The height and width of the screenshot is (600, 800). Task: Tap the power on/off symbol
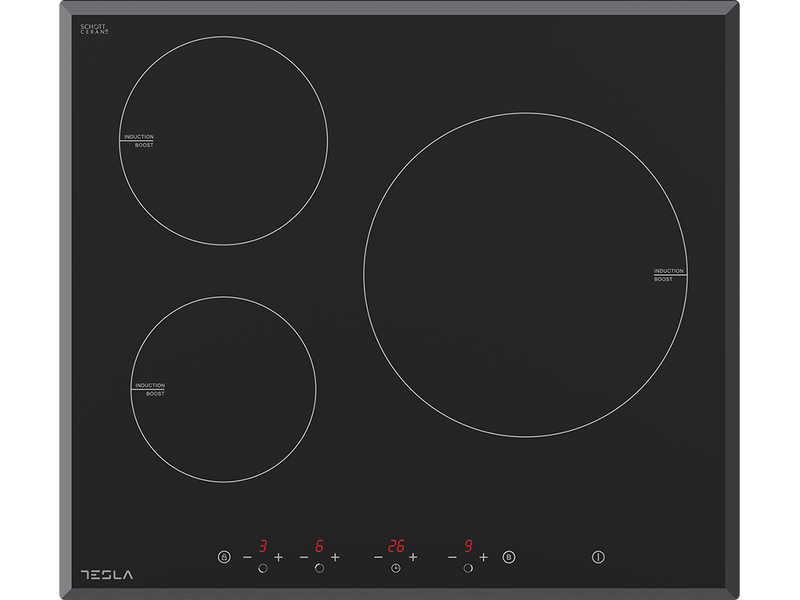point(598,557)
